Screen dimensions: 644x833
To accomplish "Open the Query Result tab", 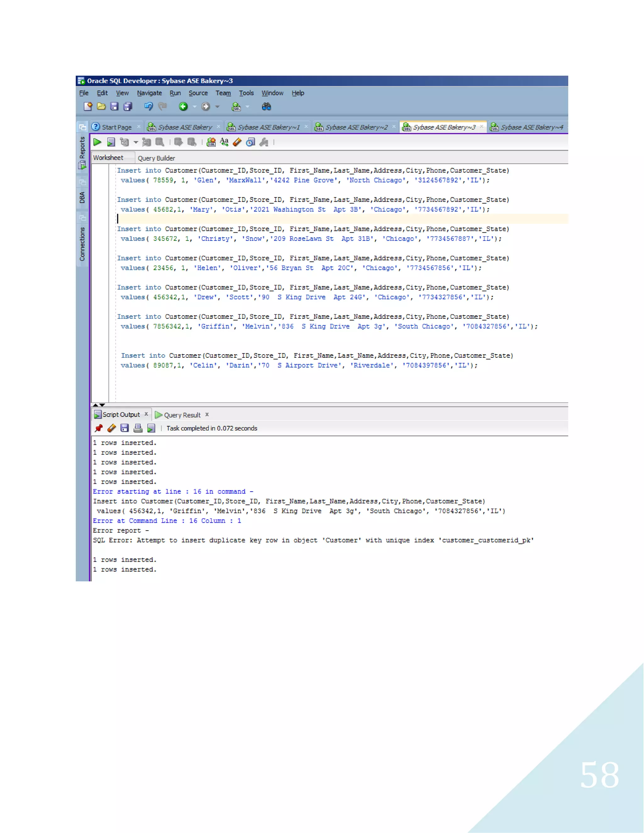I will point(182,415).
